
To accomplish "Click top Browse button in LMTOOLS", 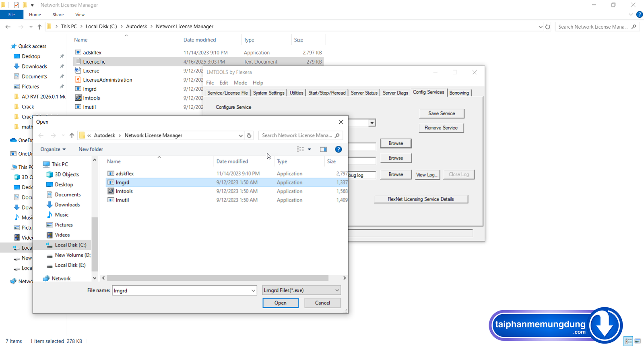I will tap(396, 143).
